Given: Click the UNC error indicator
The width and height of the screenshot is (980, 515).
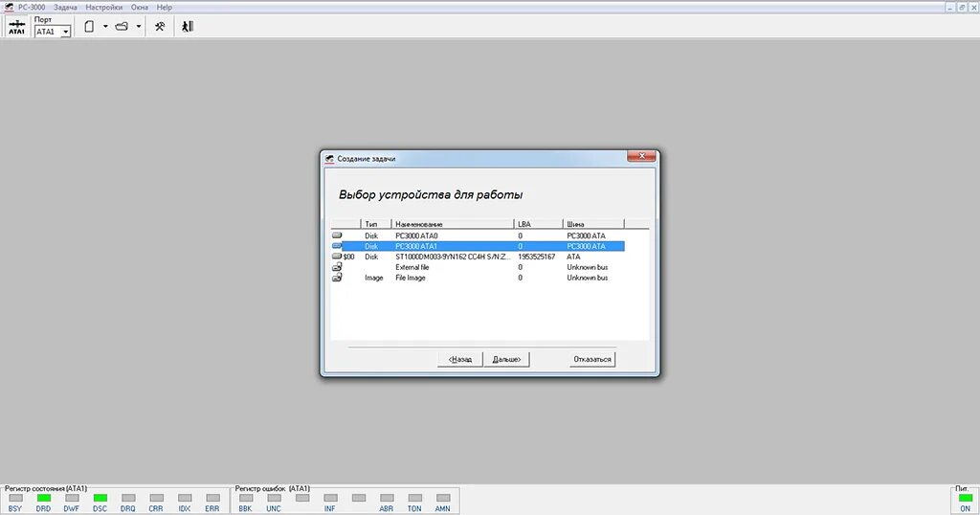Looking at the screenshot, I should pos(274,498).
